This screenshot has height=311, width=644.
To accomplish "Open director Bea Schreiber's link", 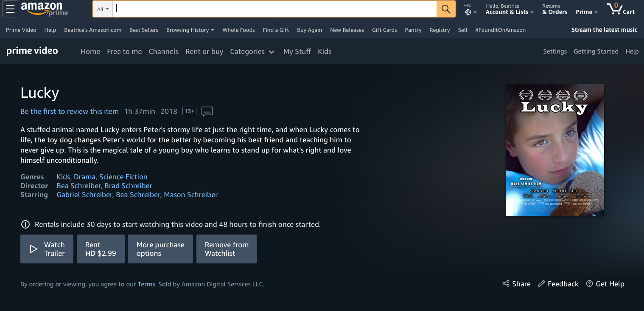I will point(79,186).
